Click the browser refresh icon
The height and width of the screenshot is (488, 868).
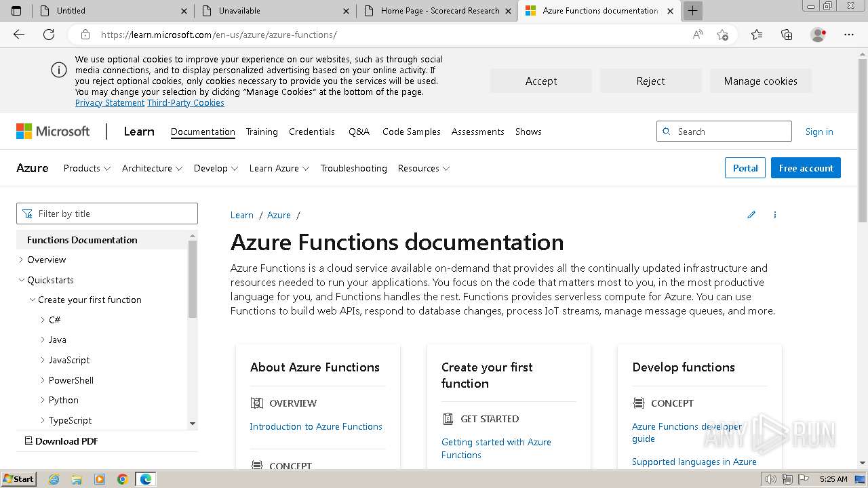(x=49, y=35)
